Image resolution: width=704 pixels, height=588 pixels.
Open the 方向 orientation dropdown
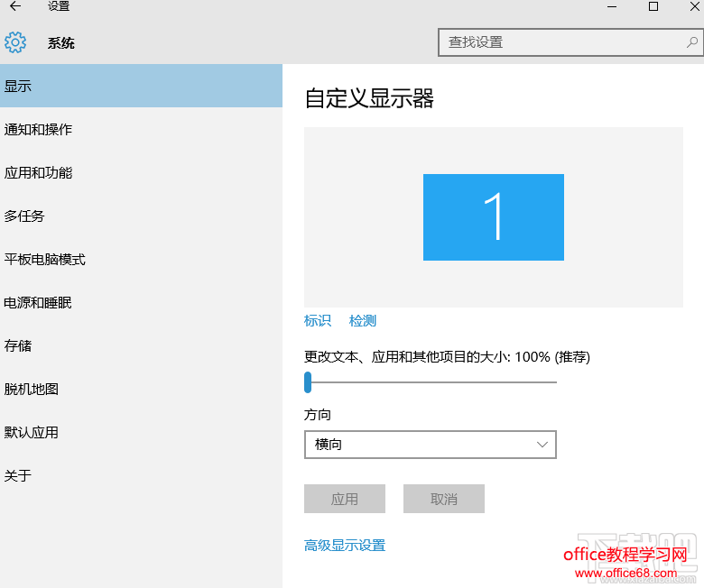431,445
